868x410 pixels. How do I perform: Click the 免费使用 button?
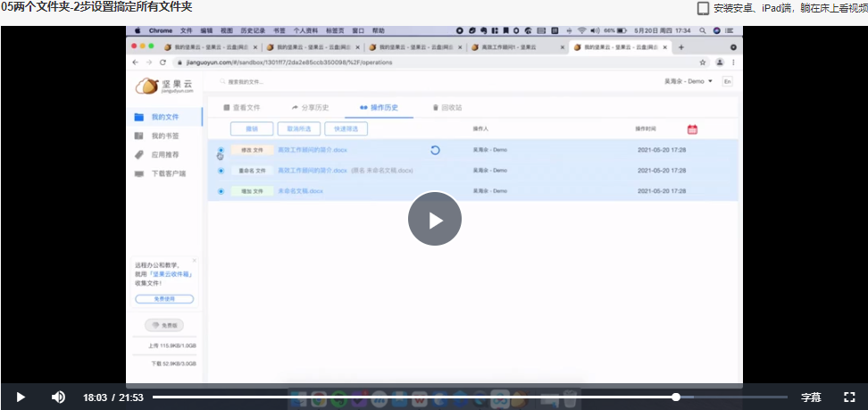click(164, 298)
